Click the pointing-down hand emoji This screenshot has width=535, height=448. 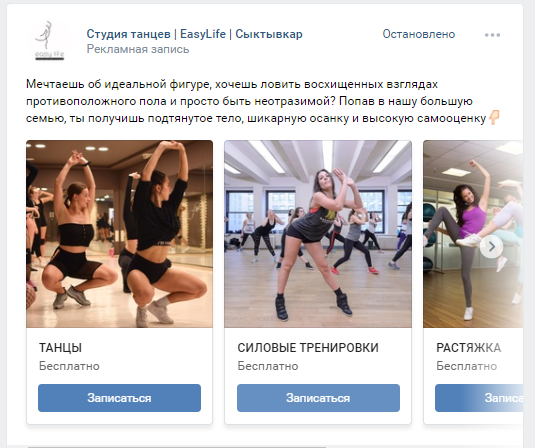[494, 118]
